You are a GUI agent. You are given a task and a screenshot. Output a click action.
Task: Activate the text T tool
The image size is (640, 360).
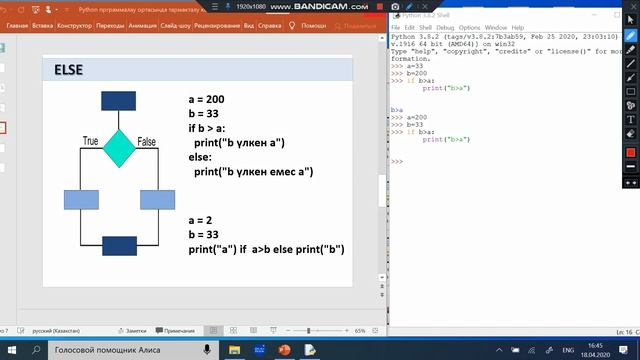click(631, 119)
